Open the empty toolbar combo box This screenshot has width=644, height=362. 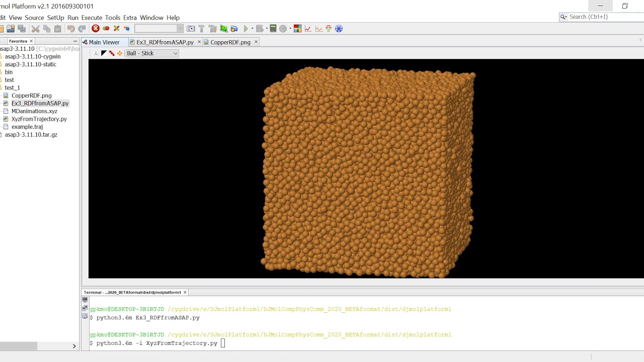pyautogui.click(x=159, y=29)
